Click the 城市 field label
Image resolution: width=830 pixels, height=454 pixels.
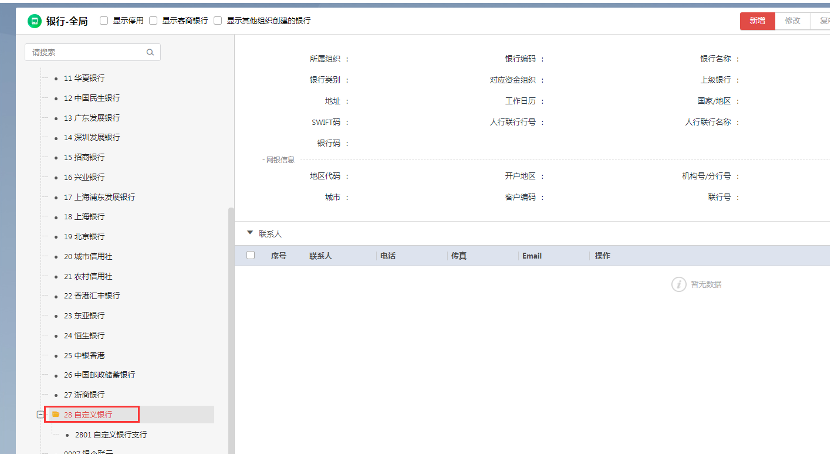(x=332, y=197)
